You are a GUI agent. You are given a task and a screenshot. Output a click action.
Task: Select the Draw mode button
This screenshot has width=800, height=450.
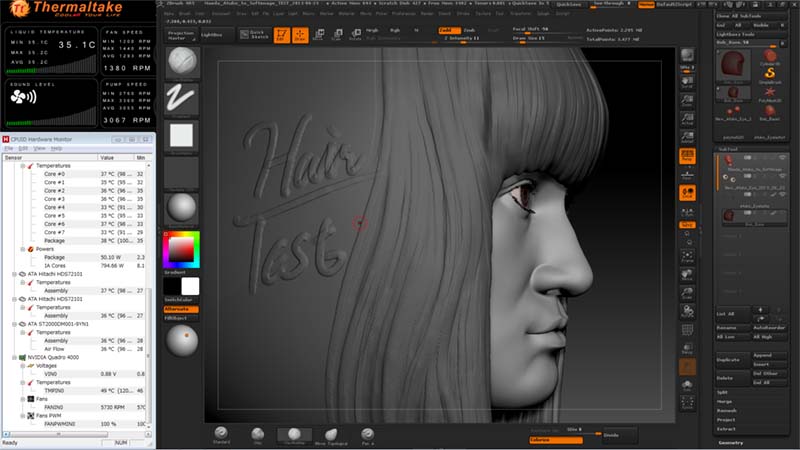(x=301, y=34)
